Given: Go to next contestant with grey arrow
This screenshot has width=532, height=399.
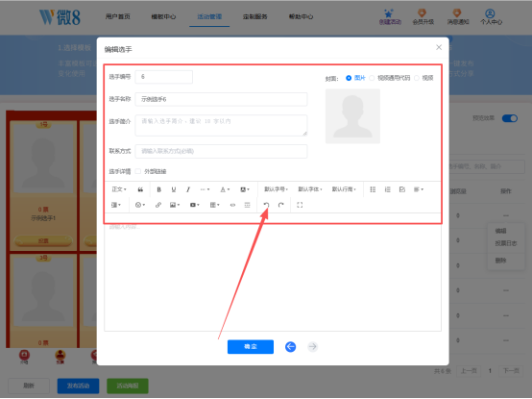Looking at the screenshot, I should click(312, 347).
